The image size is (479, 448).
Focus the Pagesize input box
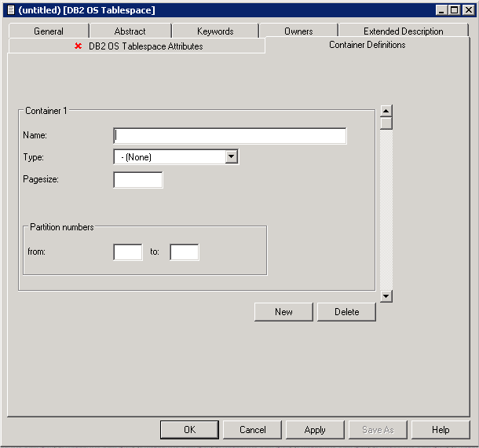[138, 180]
